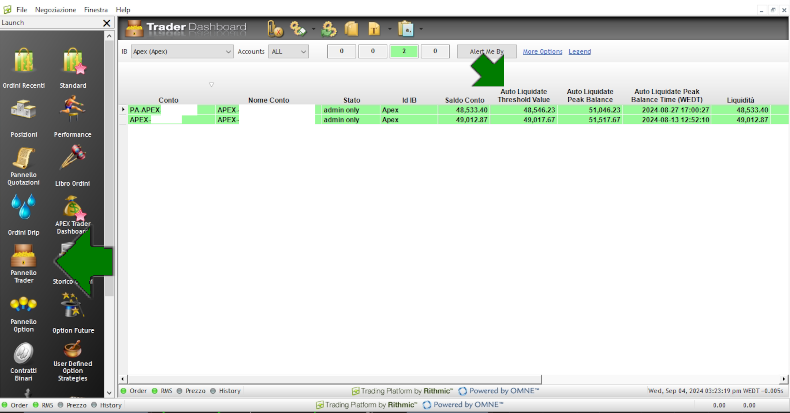Launch Ordini Drip water drops icon
790x413 pixels.
click(x=24, y=210)
